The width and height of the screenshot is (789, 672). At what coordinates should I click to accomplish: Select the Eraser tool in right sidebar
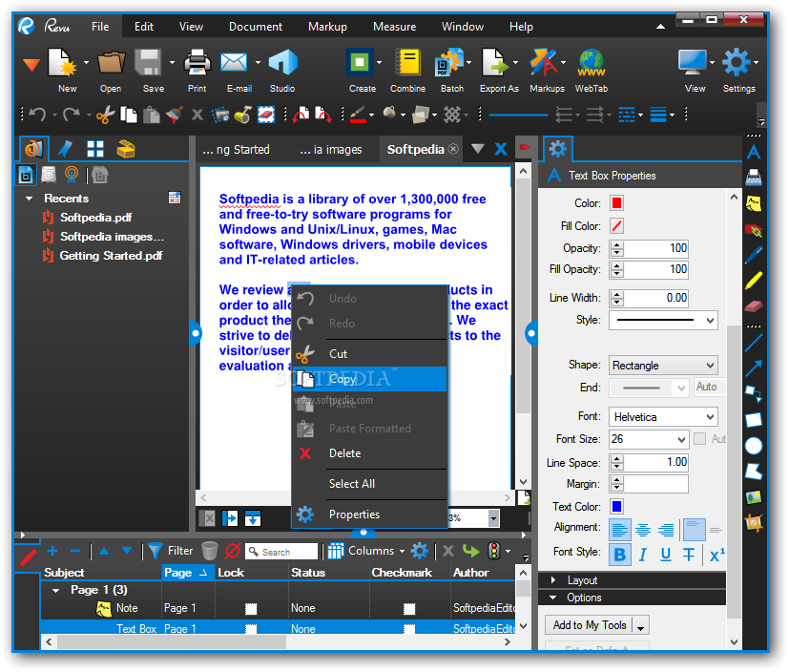(x=754, y=306)
